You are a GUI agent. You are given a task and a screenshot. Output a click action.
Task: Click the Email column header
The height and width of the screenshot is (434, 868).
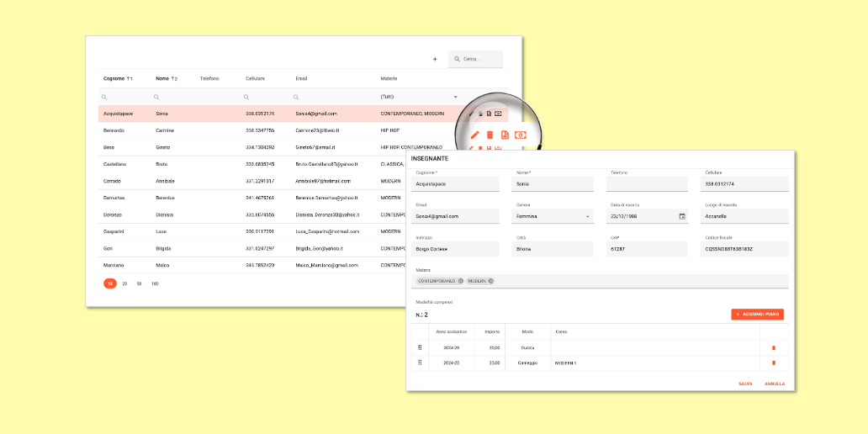pos(301,78)
